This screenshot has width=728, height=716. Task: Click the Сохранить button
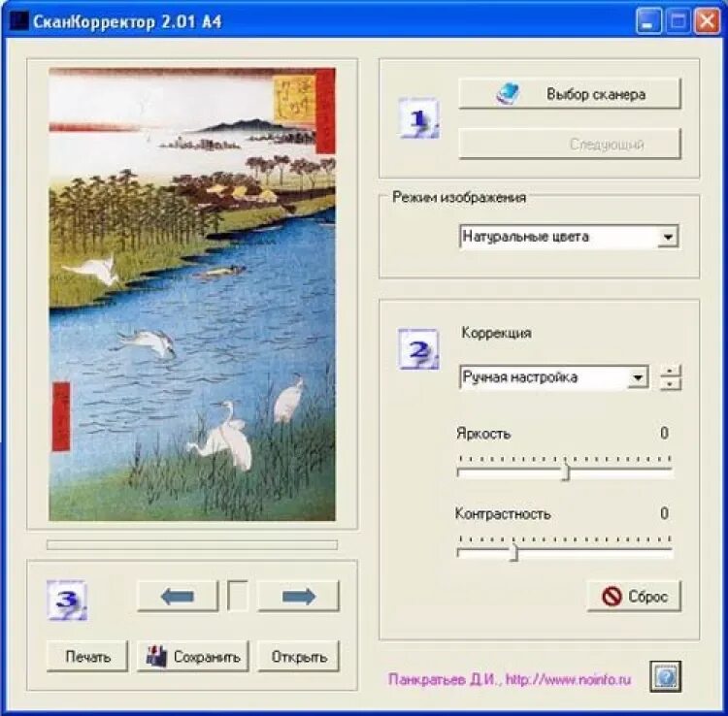(x=193, y=657)
